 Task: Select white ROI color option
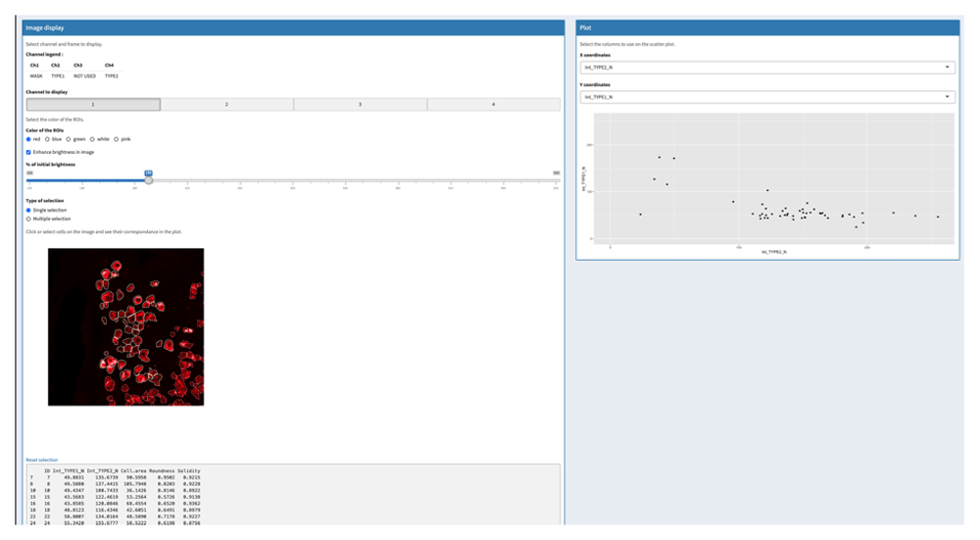[93, 139]
